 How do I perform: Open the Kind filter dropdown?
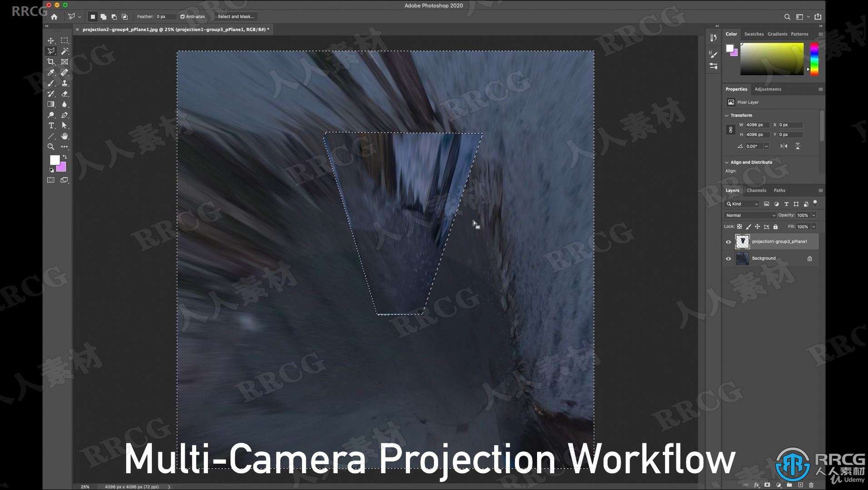pos(742,204)
